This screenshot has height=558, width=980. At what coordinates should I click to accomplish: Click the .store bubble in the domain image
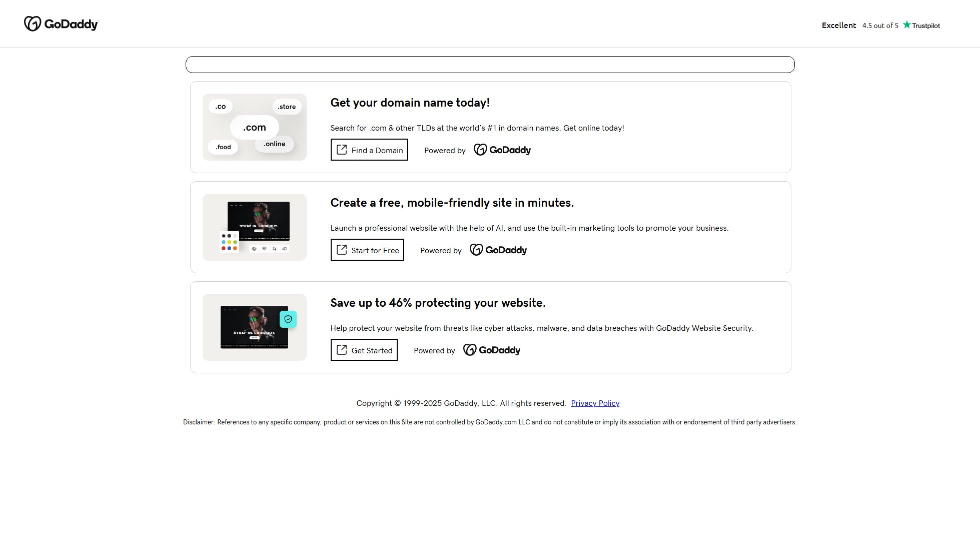(287, 107)
